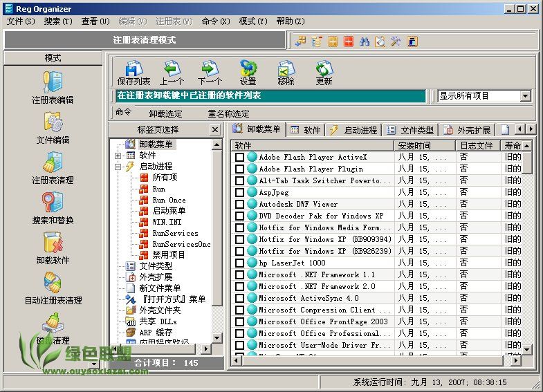This screenshot has width=543, height=392.
Task: Check hp LaserJet 1000 checkbox
Action: pyautogui.click(x=239, y=263)
